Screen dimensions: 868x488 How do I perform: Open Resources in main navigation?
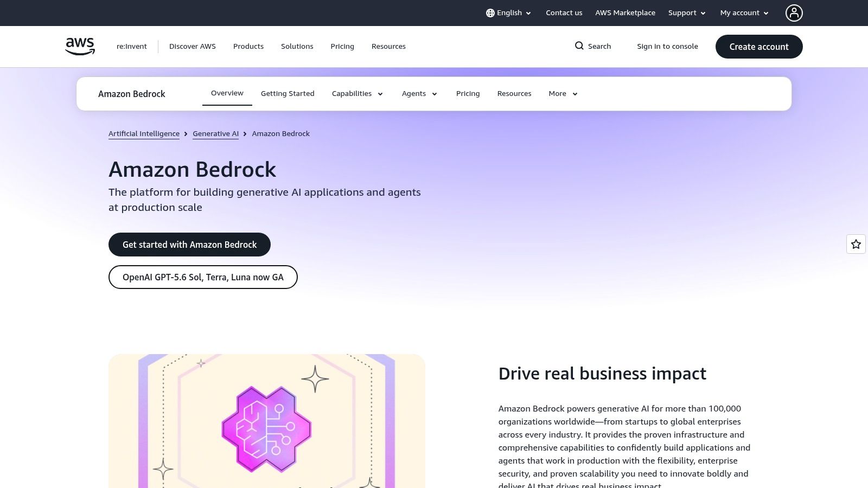pos(388,47)
